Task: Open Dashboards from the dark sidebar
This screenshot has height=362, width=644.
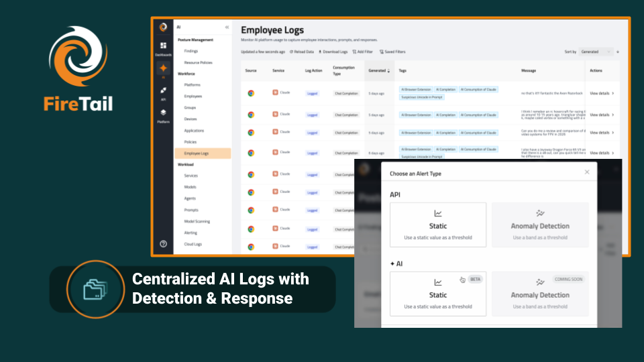Action: (163, 48)
